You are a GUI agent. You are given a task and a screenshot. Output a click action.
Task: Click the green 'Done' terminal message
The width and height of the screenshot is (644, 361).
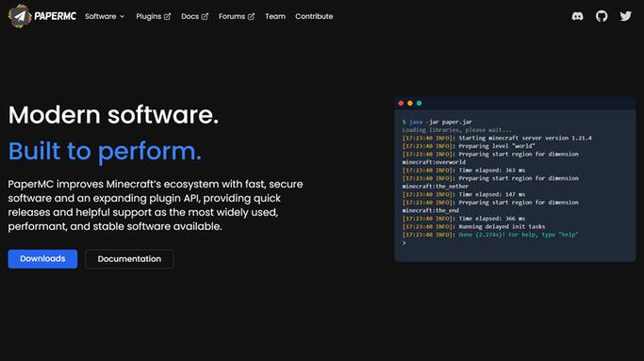519,235
